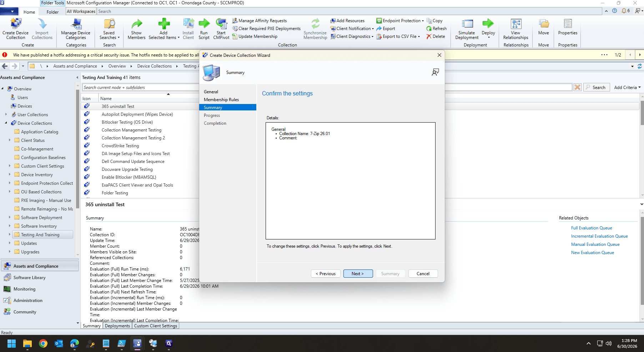Switch to the Folder ribbon tab
The width and height of the screenshot is (644, 352).
click(52, 12)
